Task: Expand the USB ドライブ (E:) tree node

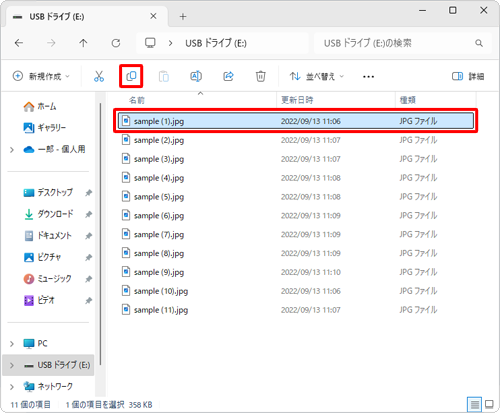Action: tap(12, 365)
